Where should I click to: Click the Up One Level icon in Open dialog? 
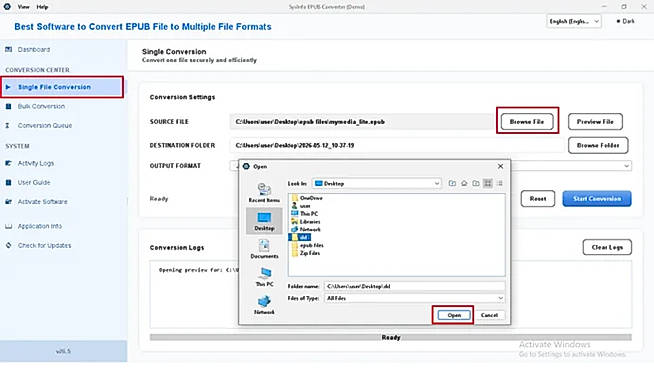[x=452, y=183]
